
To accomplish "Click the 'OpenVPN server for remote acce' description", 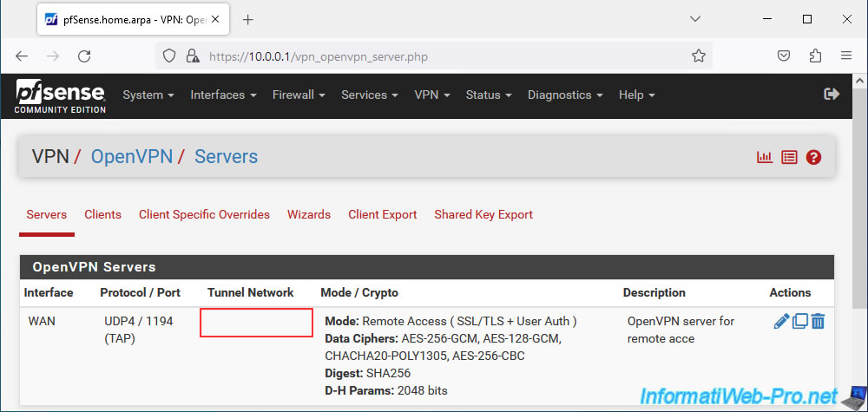I will [x=681, y=330].
